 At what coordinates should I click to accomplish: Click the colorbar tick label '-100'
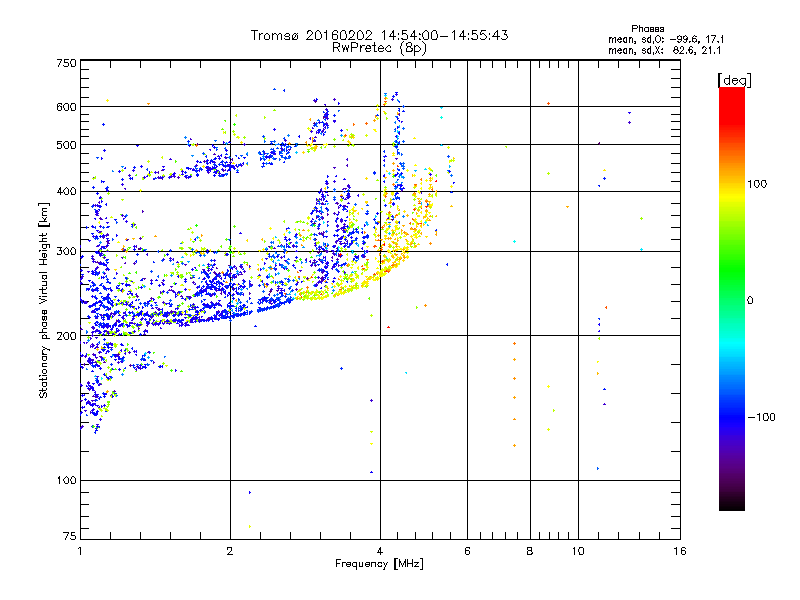point(761,417)
